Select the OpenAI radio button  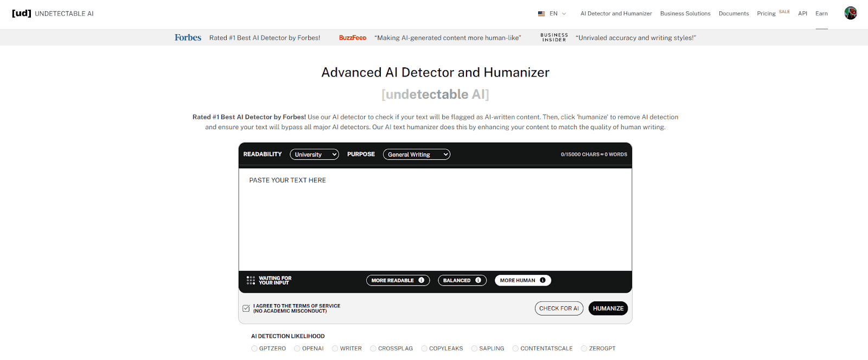(297, 349)
